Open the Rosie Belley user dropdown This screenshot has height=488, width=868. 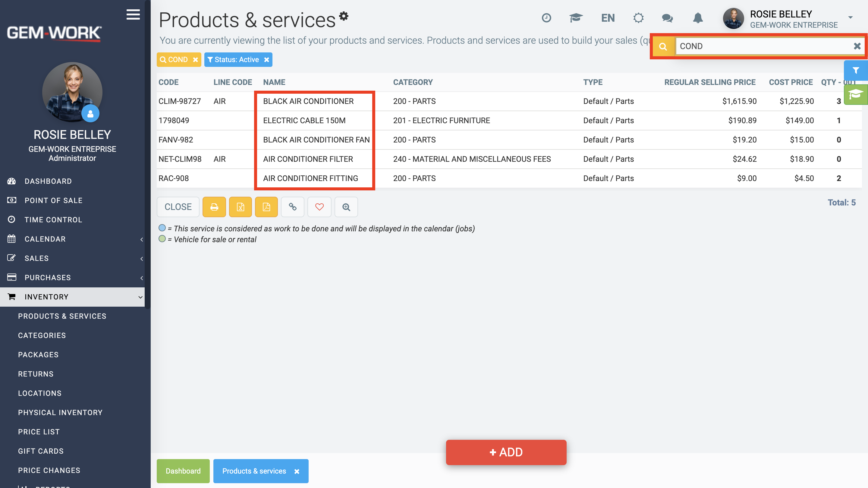point(851,17)
